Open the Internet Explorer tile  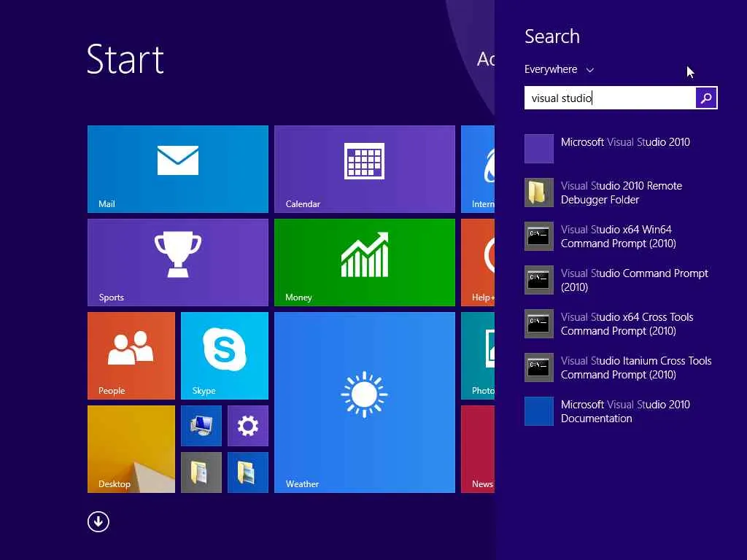click(x=478, y=169)
